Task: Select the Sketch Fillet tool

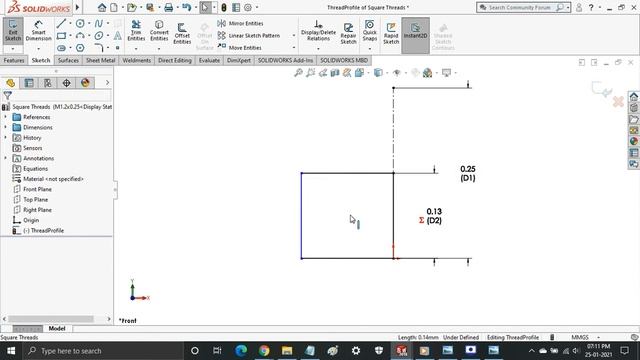Action: 99,48
